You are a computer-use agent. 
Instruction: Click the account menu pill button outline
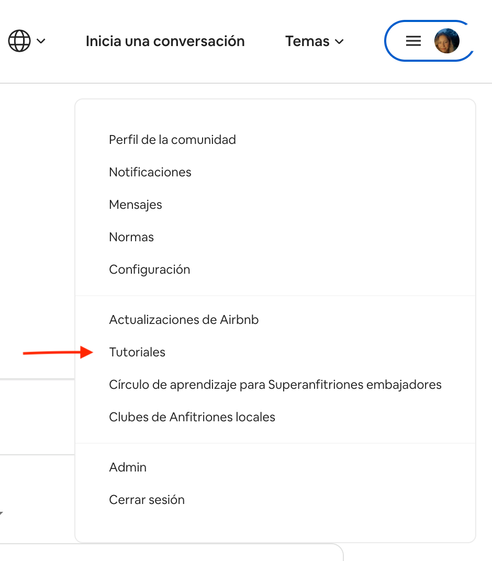point(429,41)
